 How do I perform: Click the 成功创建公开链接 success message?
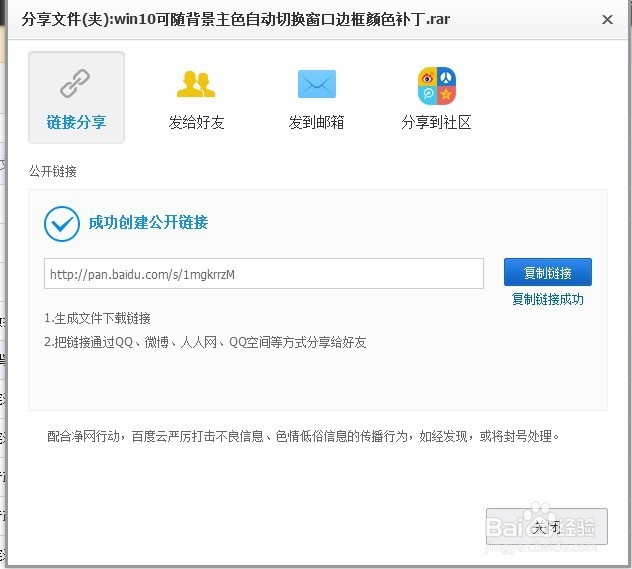(148, 222)
